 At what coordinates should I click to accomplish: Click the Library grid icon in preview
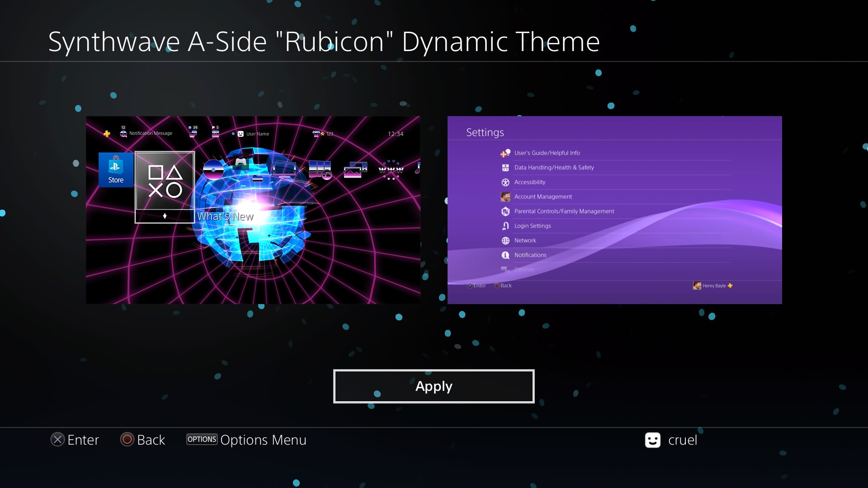320,170
